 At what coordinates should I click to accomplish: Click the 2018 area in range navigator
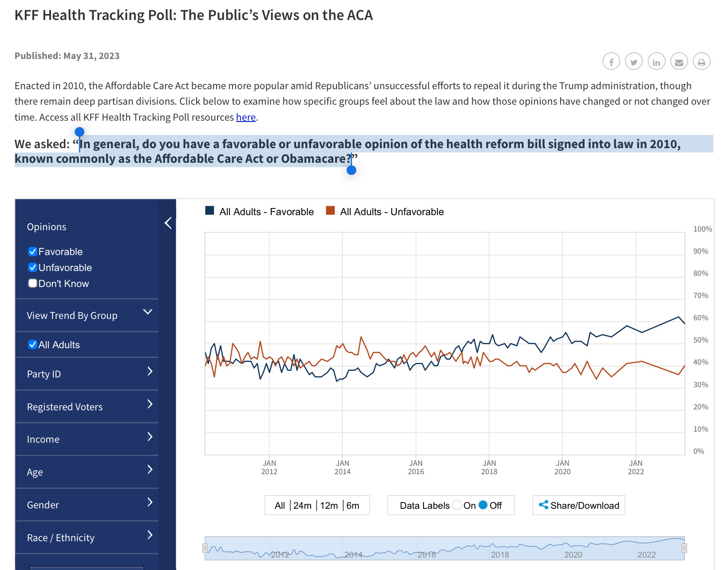coord(500,554)
